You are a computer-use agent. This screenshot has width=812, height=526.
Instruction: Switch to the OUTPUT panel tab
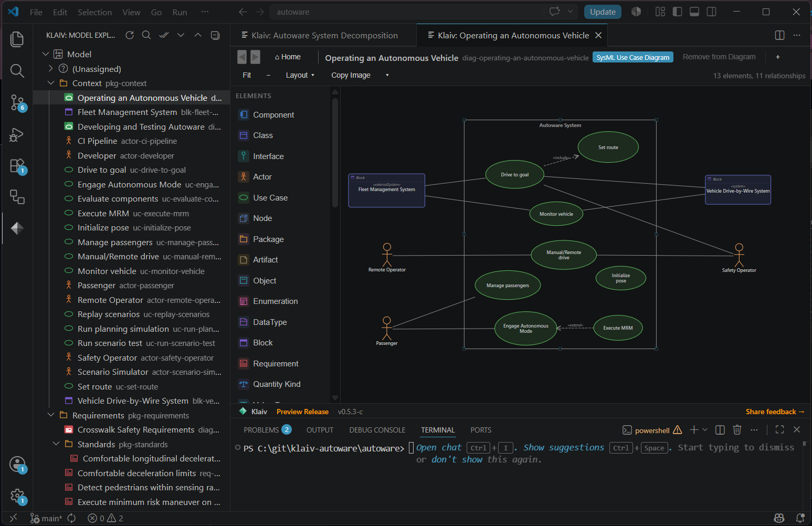pyautogui.click(x=320, y=430)
